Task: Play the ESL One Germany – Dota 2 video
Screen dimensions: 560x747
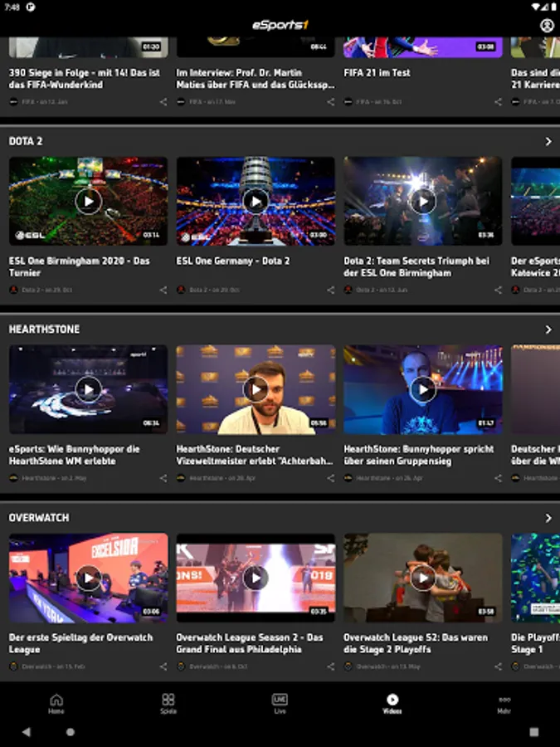Action: tap(256, 202)
